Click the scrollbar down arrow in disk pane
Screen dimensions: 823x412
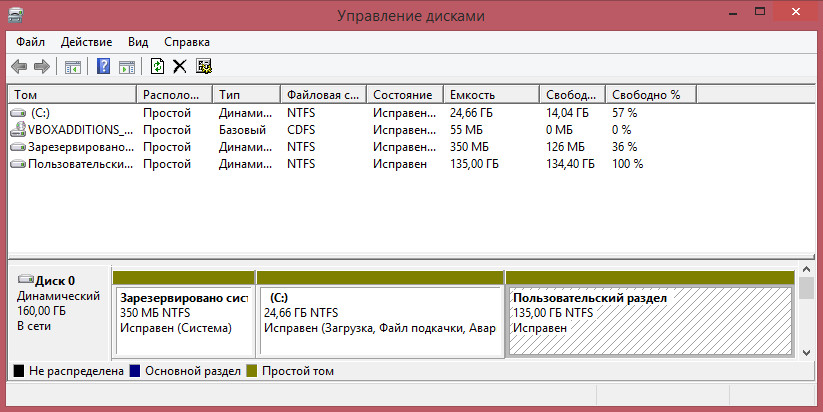[x=806, y=353]
